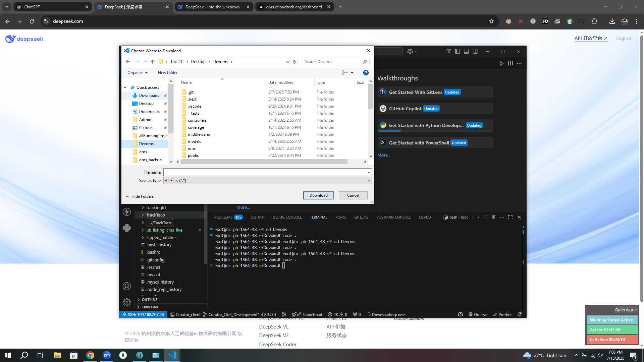This screenshot has width=644, height=362.
Task: Expand the Save as type combo box
Action: coord(369,181)
